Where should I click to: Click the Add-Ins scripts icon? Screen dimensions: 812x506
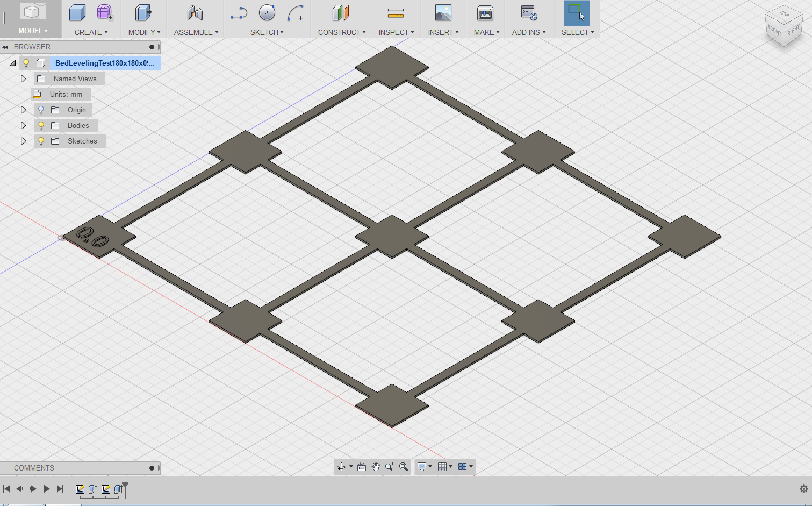pos(529,13)
